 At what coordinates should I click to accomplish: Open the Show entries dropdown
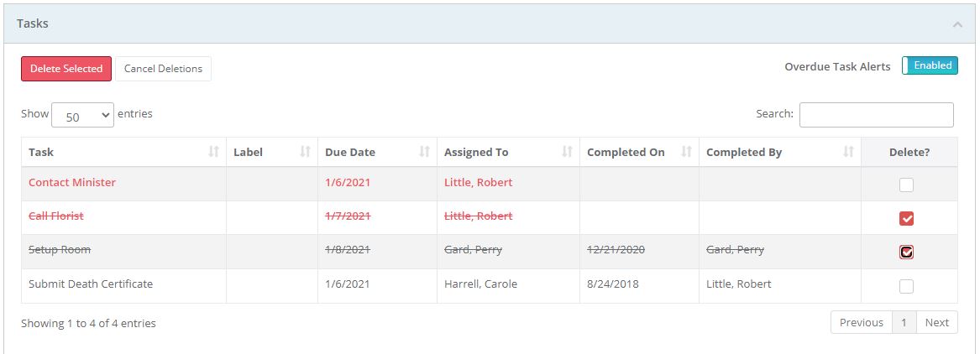pos(82,116)
